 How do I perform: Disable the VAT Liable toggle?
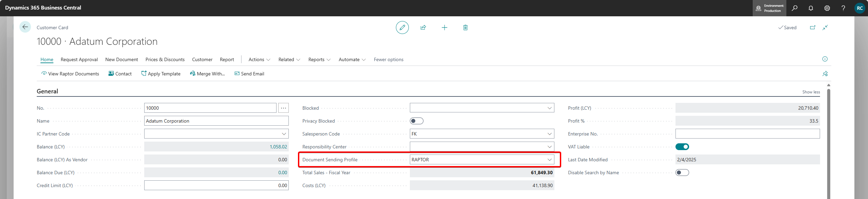tap(682, 147)
